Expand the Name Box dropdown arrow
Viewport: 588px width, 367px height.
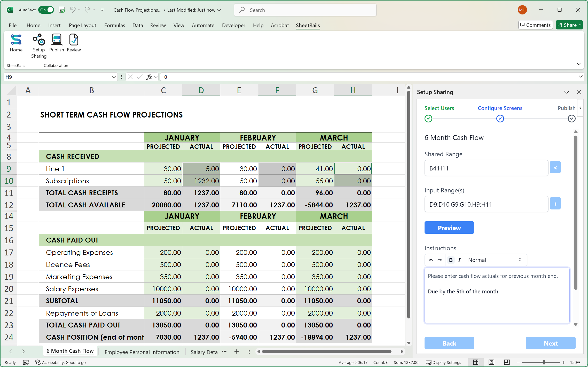pyautogui.click(x=114, y=77)
